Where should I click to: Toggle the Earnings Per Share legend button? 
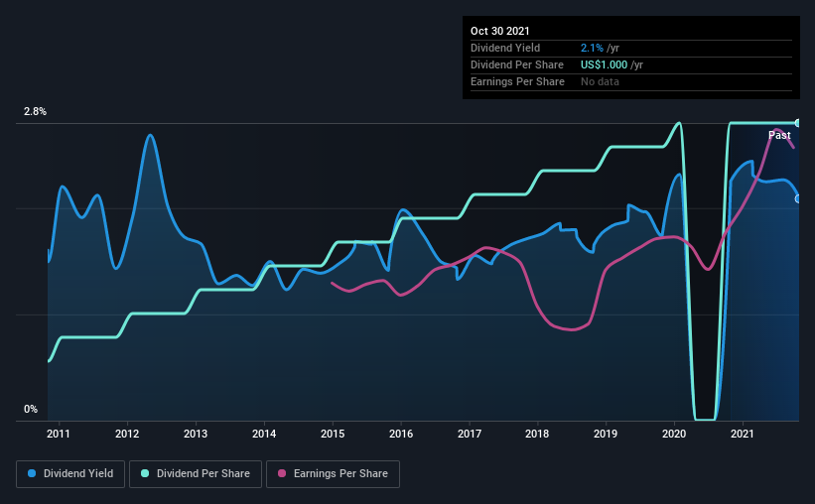[333, 474]
